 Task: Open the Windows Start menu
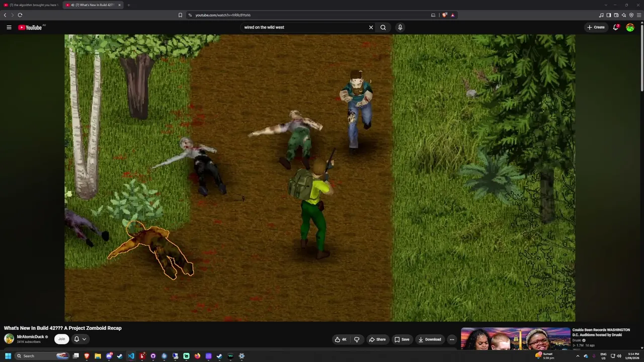[8, 356]
